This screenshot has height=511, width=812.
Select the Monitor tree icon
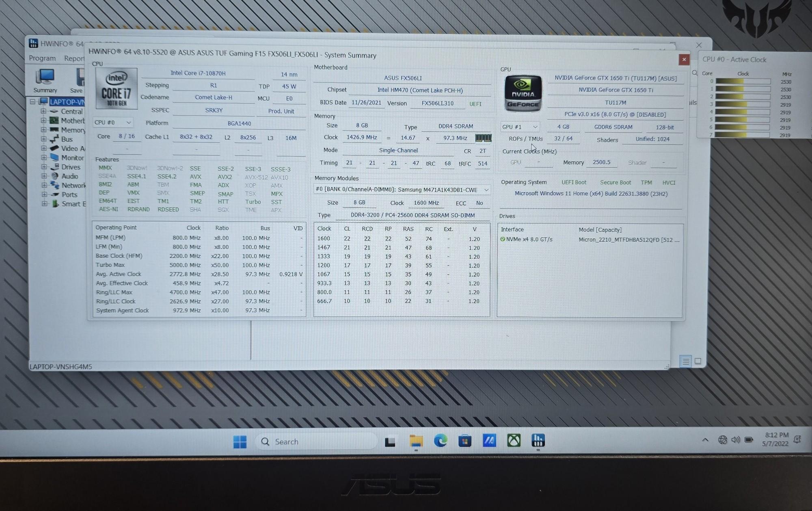tap(54, 157)
